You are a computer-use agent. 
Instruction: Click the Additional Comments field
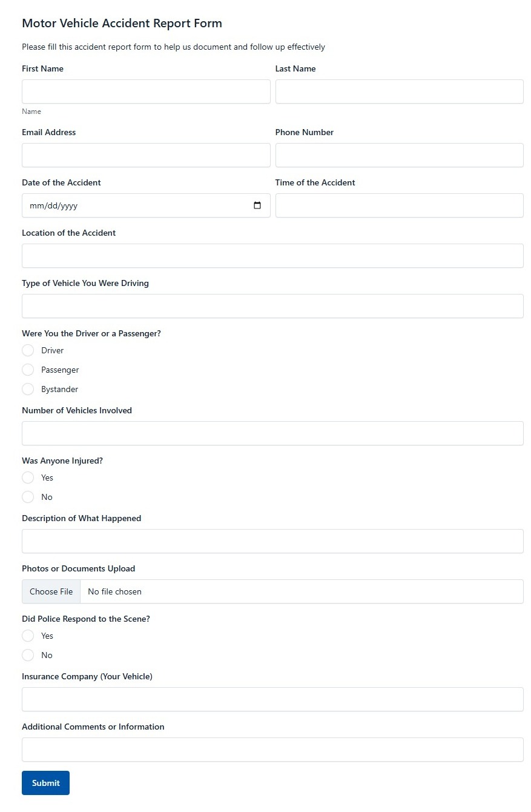coord(272,750)
